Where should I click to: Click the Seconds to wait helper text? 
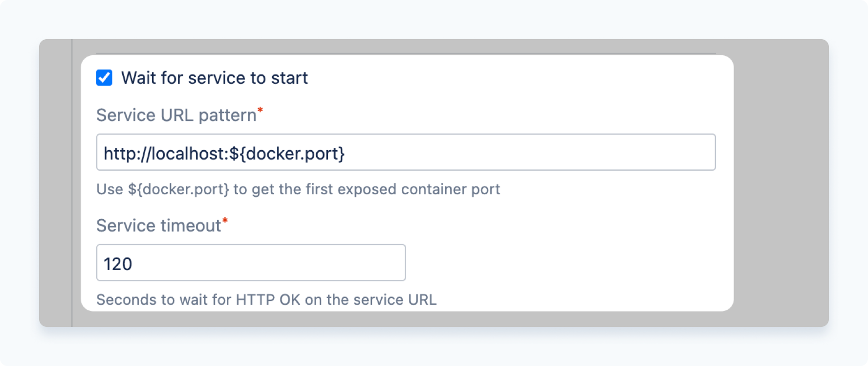click(x=268, y=300)
